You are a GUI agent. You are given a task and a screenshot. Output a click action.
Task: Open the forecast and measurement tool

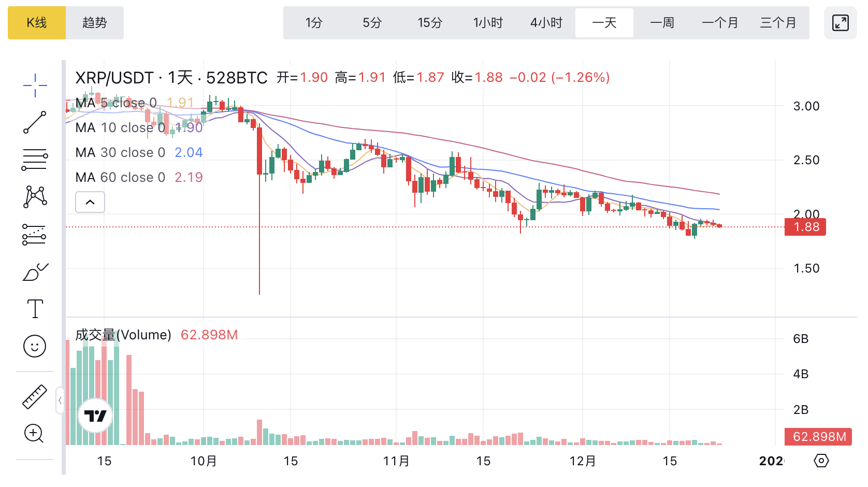(x=35, y=234)
